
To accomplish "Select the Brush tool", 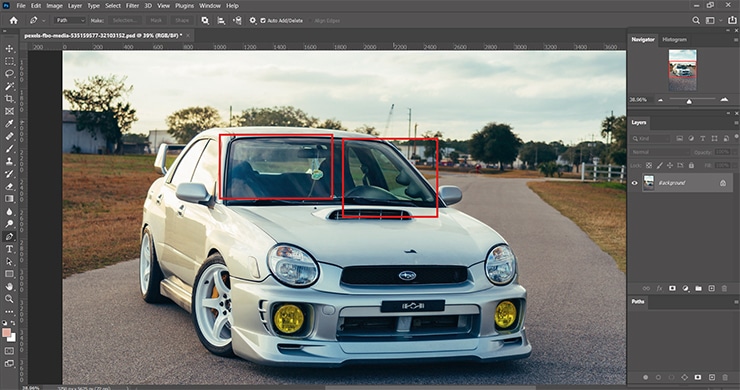I will click(9, 149).
